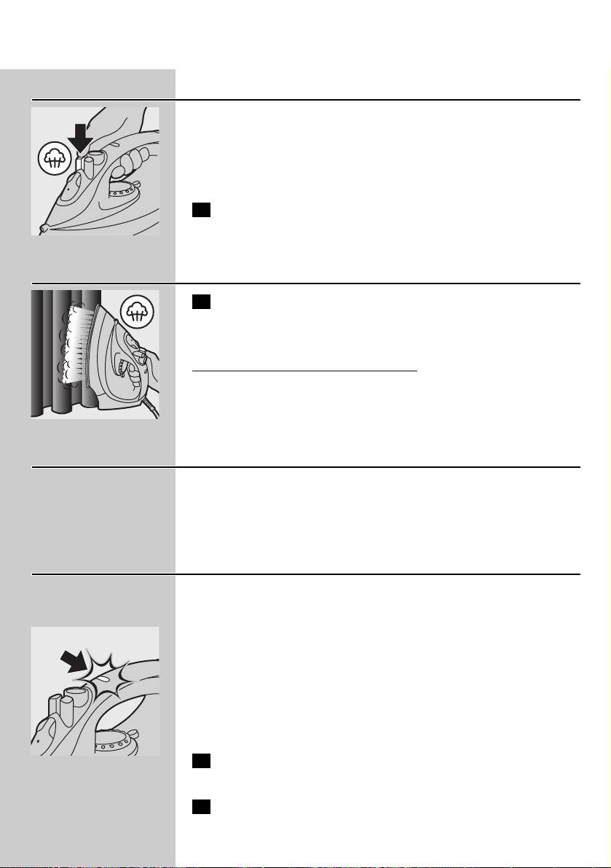Click the power cord of the vertical iron
This screenshot has height=868, width=611.
pos(152,405)
